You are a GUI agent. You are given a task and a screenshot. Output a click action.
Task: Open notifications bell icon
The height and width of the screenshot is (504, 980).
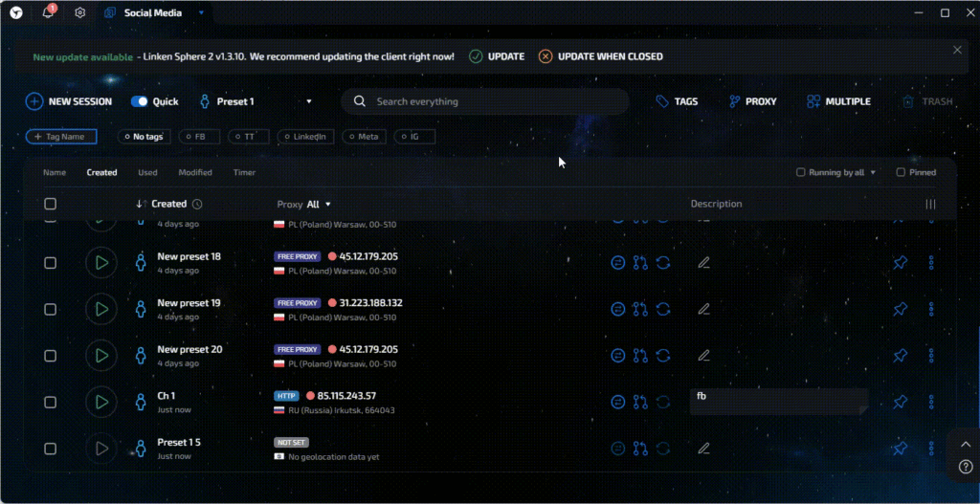click(x=48, y=12)
